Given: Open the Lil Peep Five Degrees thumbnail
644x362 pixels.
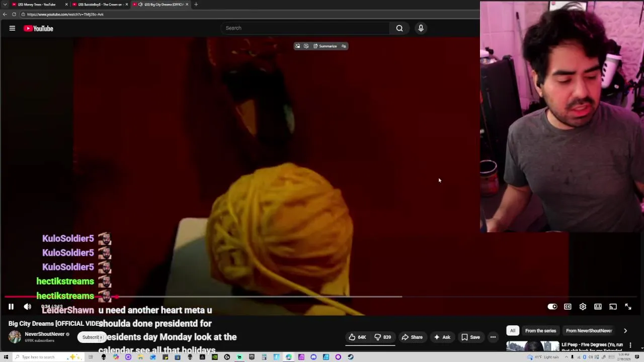Looking at the screenshot, I should (532, 346).
